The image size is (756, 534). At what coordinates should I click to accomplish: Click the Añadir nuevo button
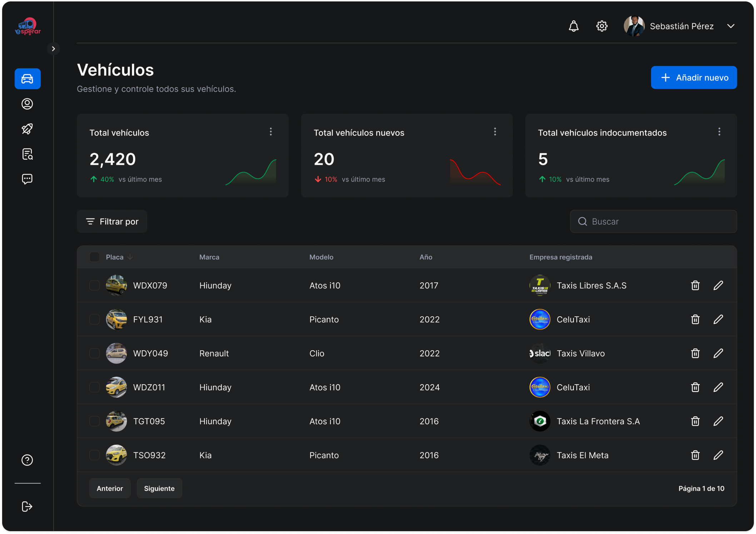click(694, 78)
